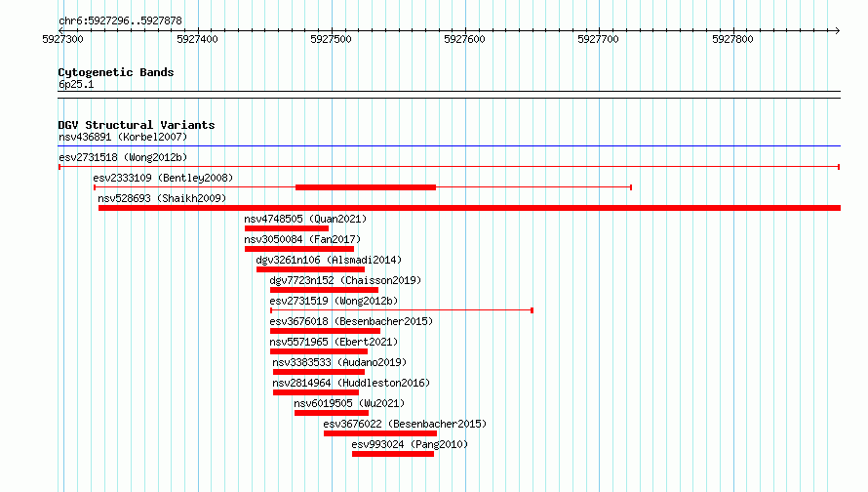Click ruler position 5927500
Screen dimensions: 868x492
tap(331, 39)
